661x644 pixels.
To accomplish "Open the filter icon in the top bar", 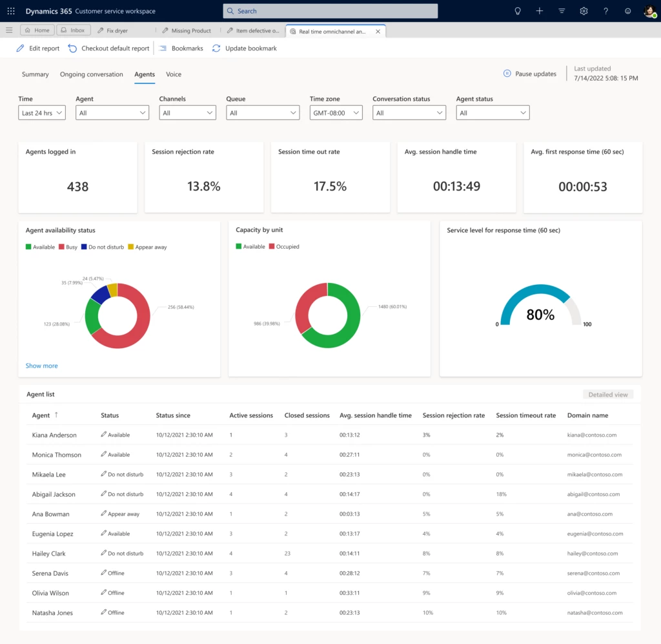I will [x=561, y=10].
